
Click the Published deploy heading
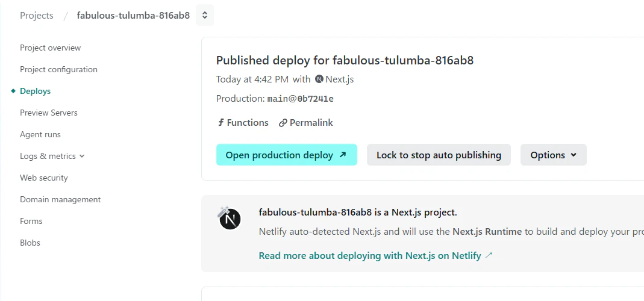345,61
